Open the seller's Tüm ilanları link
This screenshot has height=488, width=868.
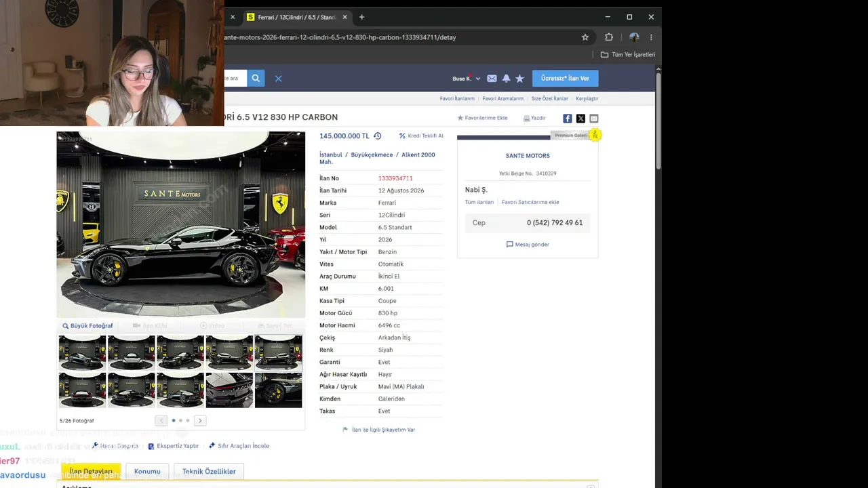479,202
